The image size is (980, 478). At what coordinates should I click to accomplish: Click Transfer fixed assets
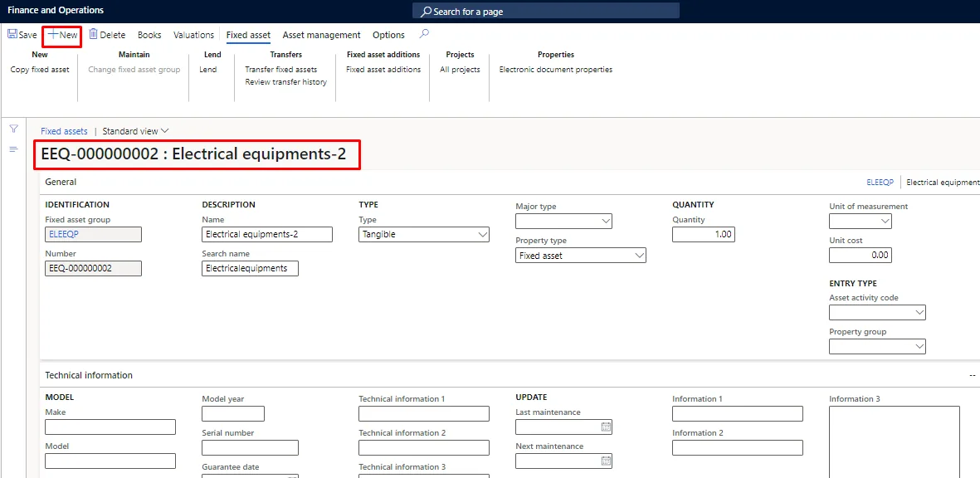281,70
